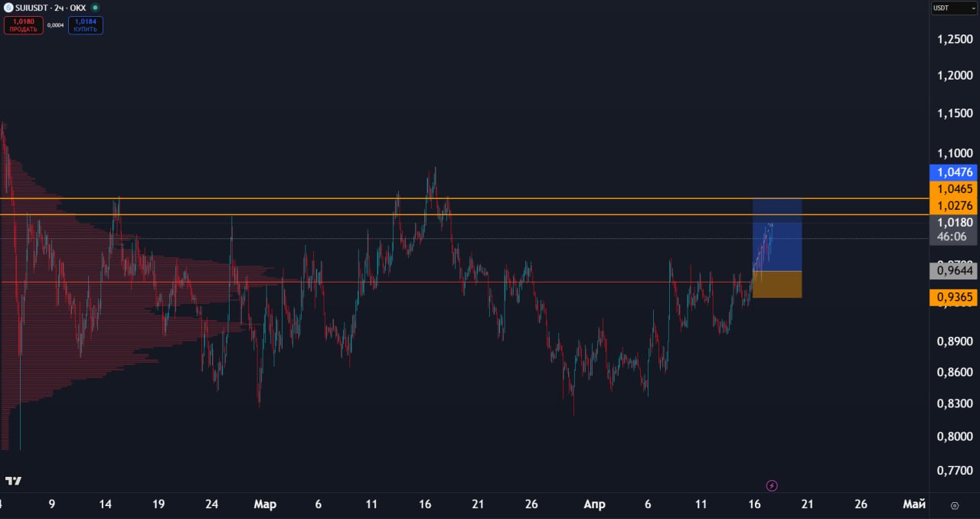Click the green market status dot
The height and width of the screenshot is (519, 980).
[x=95, y=8]
